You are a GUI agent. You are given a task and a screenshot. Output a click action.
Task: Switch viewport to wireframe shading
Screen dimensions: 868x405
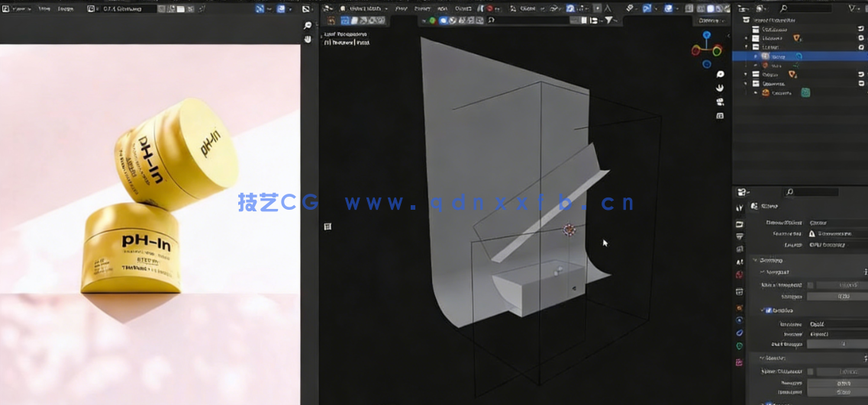pos(702,8)
